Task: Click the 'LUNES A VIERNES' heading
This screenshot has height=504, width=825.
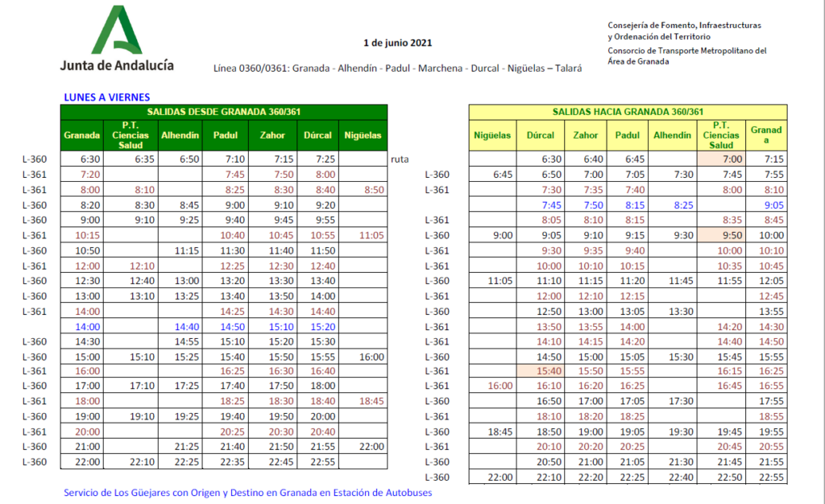Action: (106, 97)
